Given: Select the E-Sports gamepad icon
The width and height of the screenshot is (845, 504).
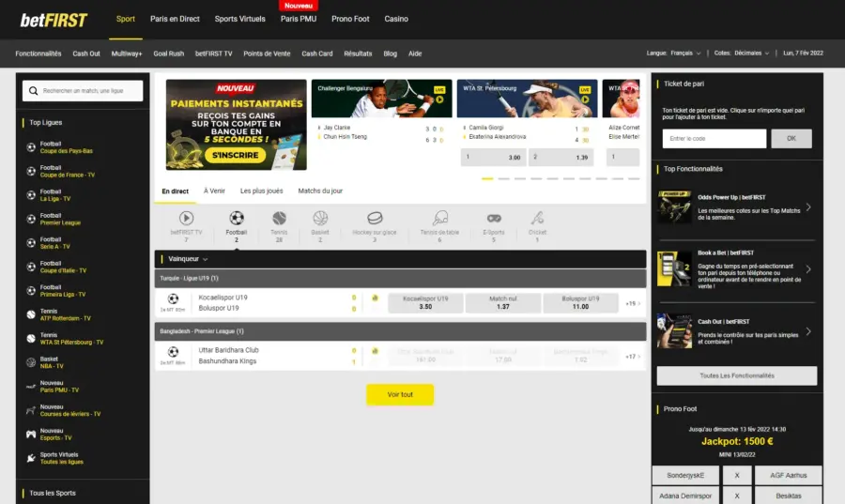Looking at the screenshot, I should (x=494, y=218).
